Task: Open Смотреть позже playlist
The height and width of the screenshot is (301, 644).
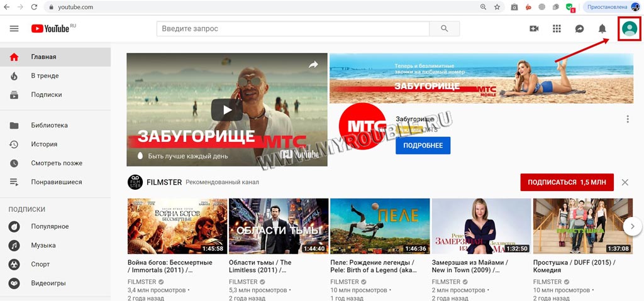Action: click(55, 163)
